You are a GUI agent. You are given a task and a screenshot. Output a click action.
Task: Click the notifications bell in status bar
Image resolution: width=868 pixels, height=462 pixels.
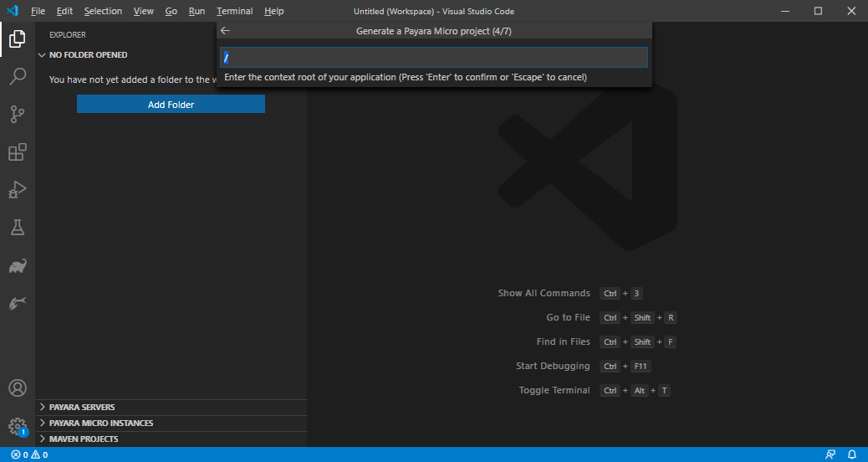tap(852, 454)
